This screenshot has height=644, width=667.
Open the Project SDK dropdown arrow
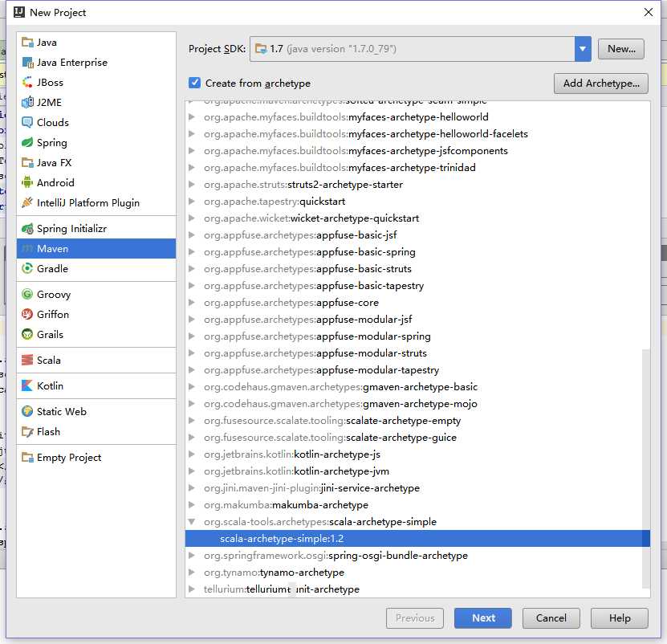click(583, 49)
